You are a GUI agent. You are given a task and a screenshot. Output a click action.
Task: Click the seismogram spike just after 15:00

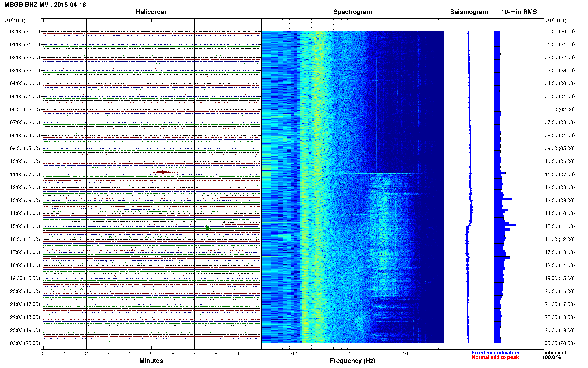click(467, 230)
